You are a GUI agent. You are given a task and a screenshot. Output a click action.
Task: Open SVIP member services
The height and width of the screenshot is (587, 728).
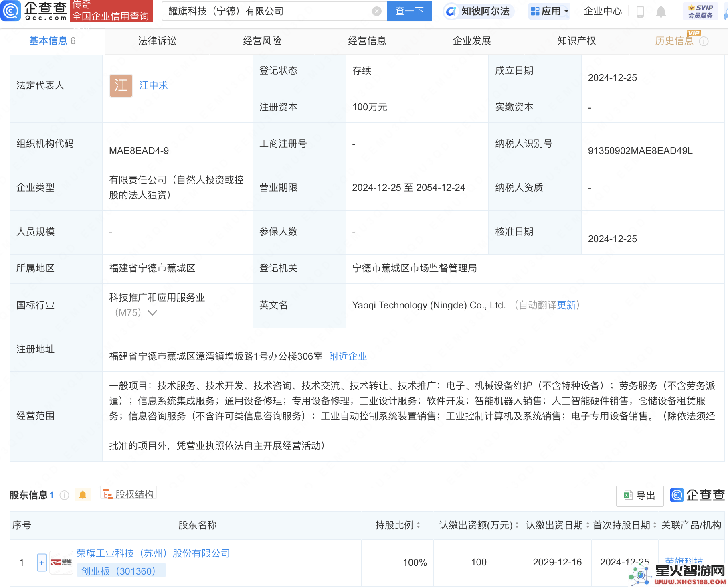pos(700,11)
